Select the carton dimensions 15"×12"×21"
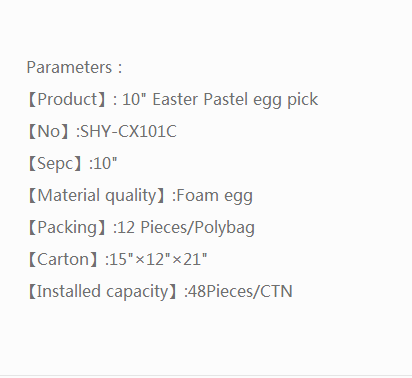This screenshot has height=378, width=412. tap(158, 259)
